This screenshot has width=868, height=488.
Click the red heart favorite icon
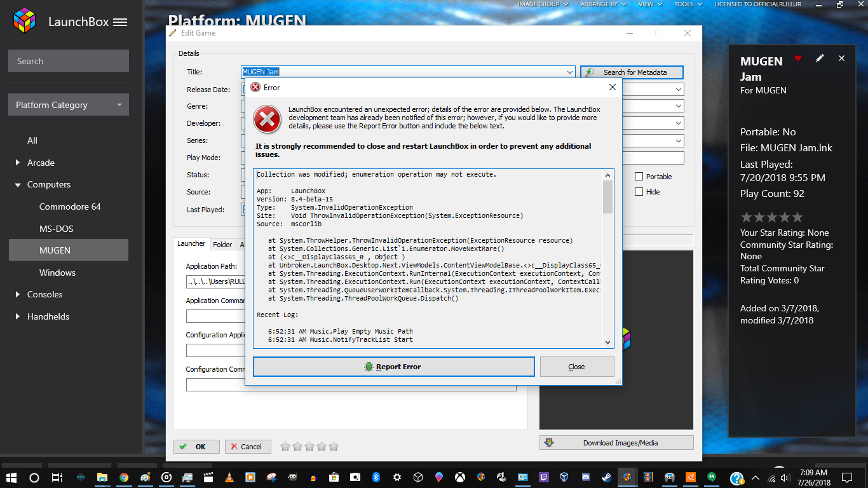(798, 58)
